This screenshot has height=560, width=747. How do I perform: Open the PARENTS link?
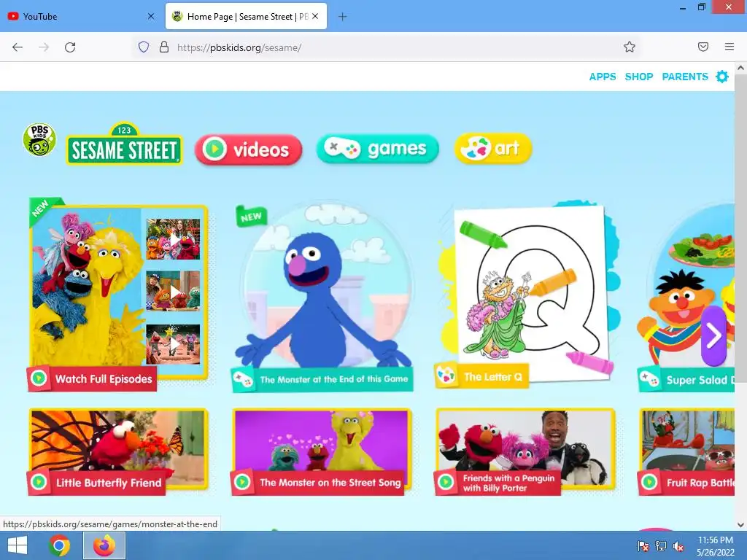(685, 77)
